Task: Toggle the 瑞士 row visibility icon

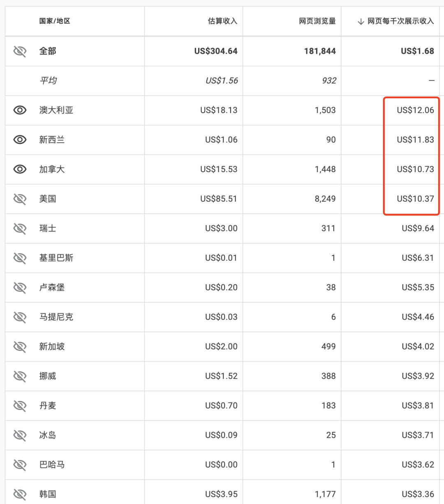Action: [20, 228]
